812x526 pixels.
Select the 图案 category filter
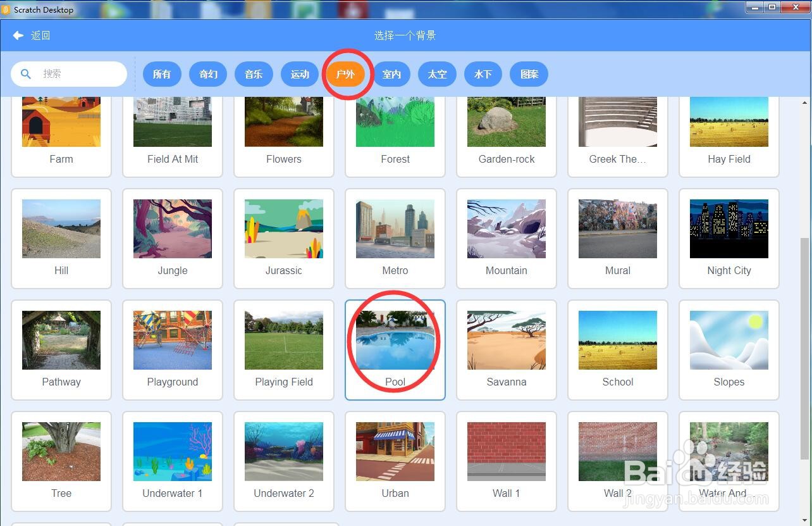click(529, 74)
